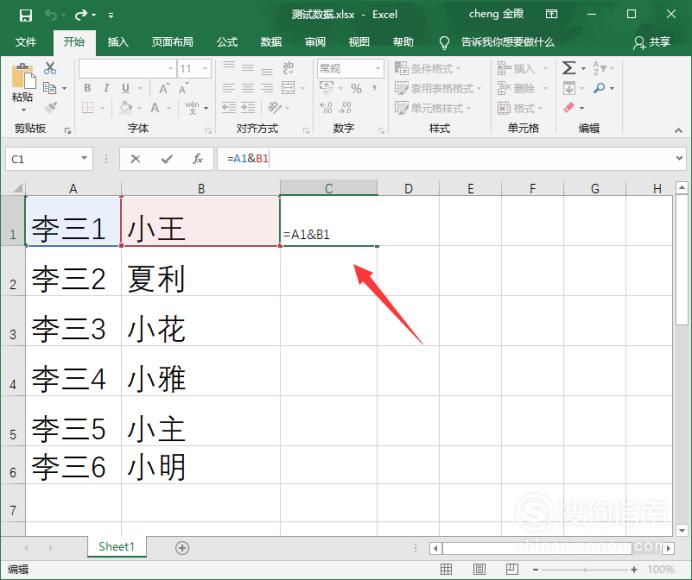Viewport: 692px width, 580px height.
Task: Open the font name dropdown
Action: tap(171, 68)
